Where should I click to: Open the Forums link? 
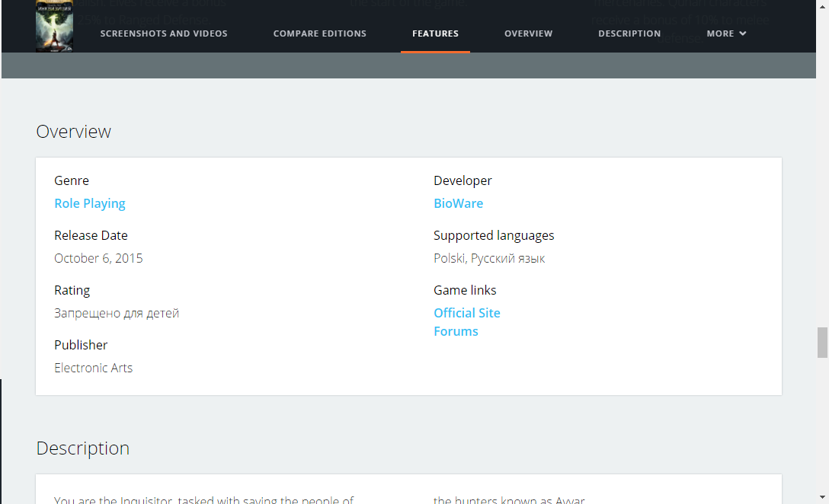pos(456,331)
